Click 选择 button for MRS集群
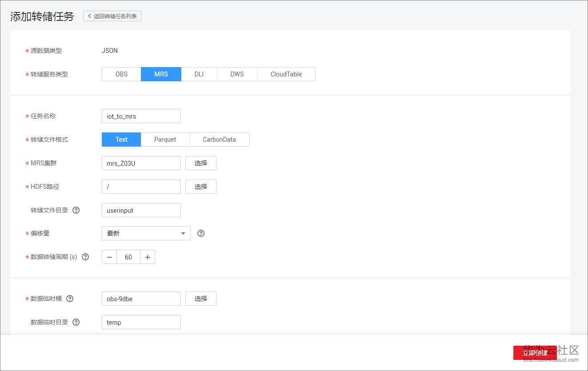This screenshot has height=371, width=588. 200,163
